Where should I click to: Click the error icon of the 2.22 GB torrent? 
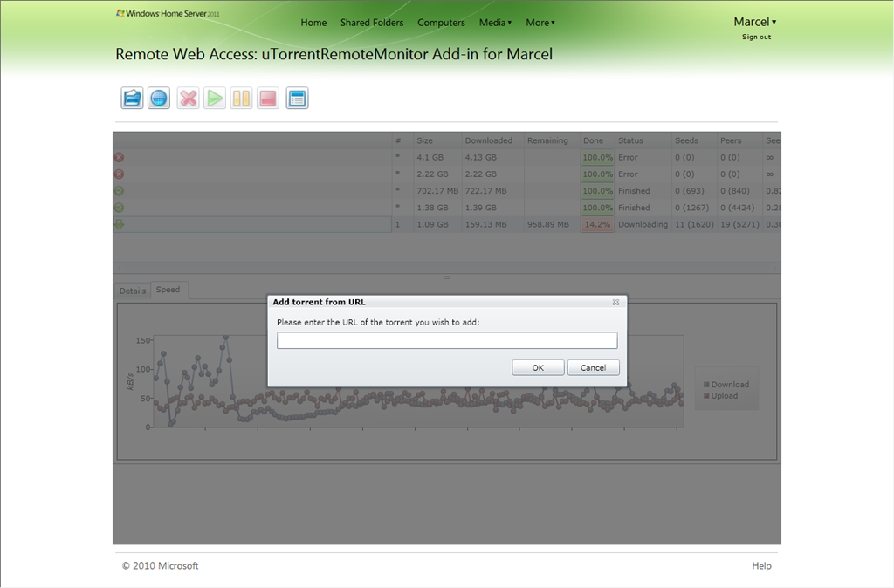(x=119, y=174)
